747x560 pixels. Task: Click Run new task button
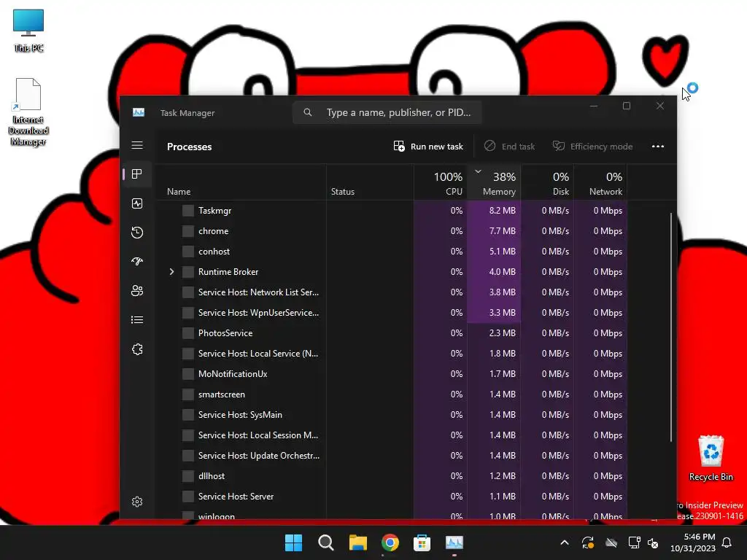pyautogui.click(x=428, y=146)
